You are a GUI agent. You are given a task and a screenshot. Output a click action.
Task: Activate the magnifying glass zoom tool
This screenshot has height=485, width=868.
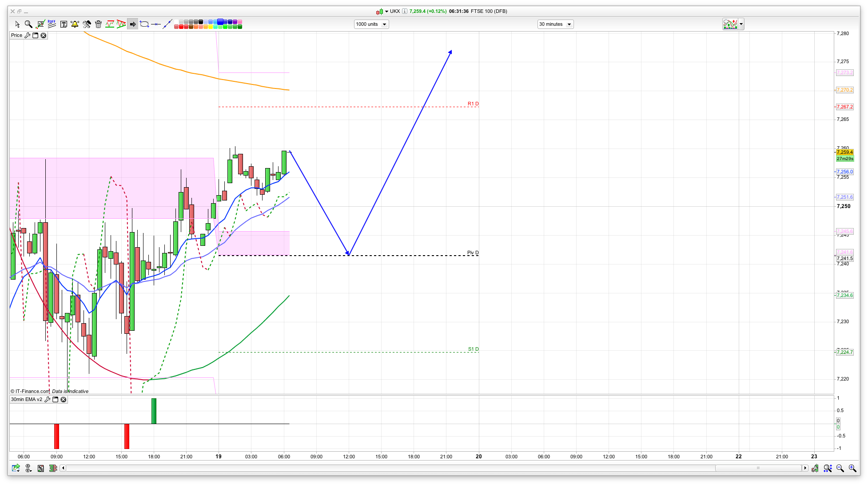28,24
